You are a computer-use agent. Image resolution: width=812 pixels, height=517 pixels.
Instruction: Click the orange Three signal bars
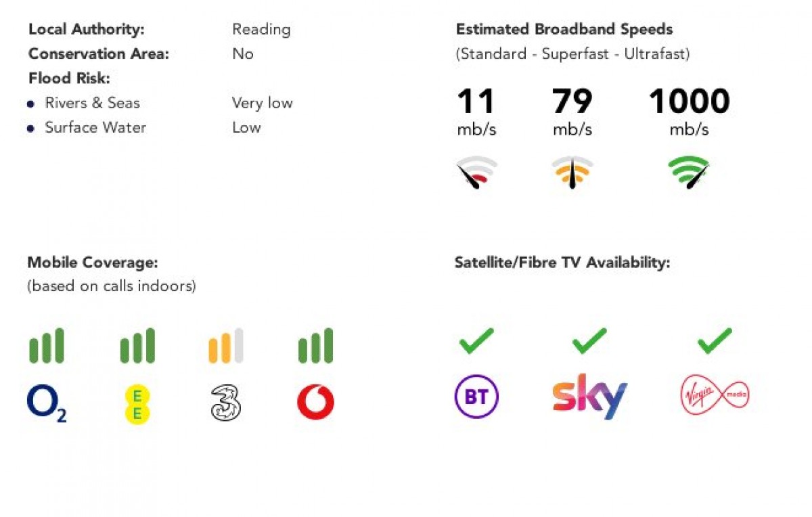tap(226, 346)
